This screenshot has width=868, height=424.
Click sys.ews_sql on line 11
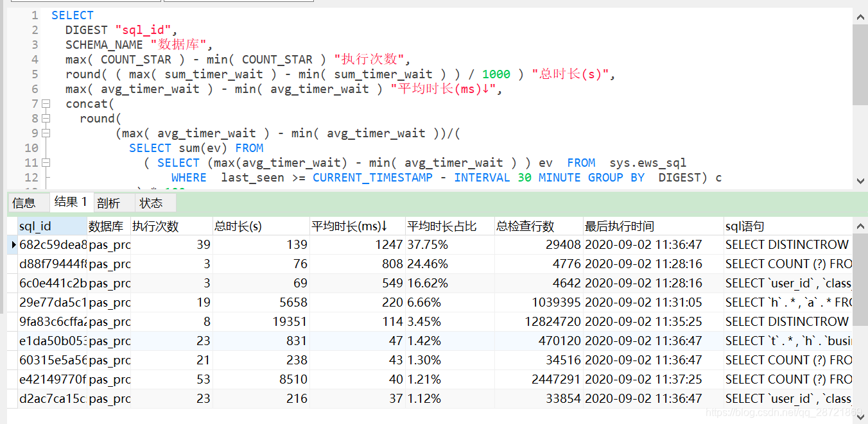click(x=648, y=163)
